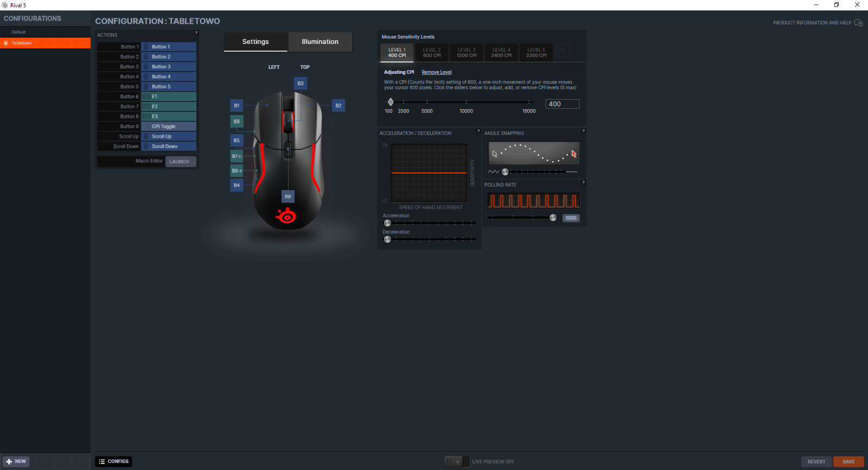Select the B3 scroll wheel marker
The height and width of the screenshot is (470, 868).
[301, 84]
